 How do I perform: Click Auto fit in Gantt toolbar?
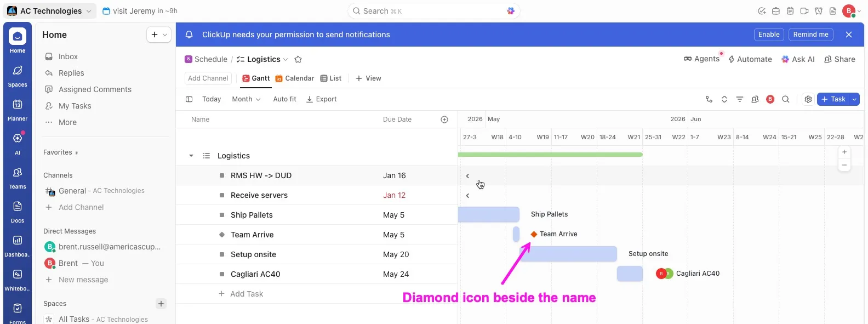[284, 99]
